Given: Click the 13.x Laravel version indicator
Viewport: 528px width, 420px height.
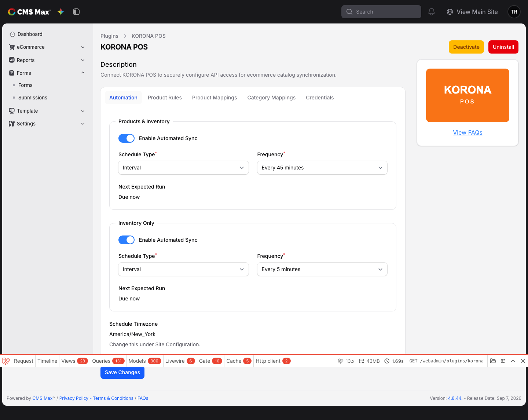Looking at the screenshot, I should tap(346, 361).
